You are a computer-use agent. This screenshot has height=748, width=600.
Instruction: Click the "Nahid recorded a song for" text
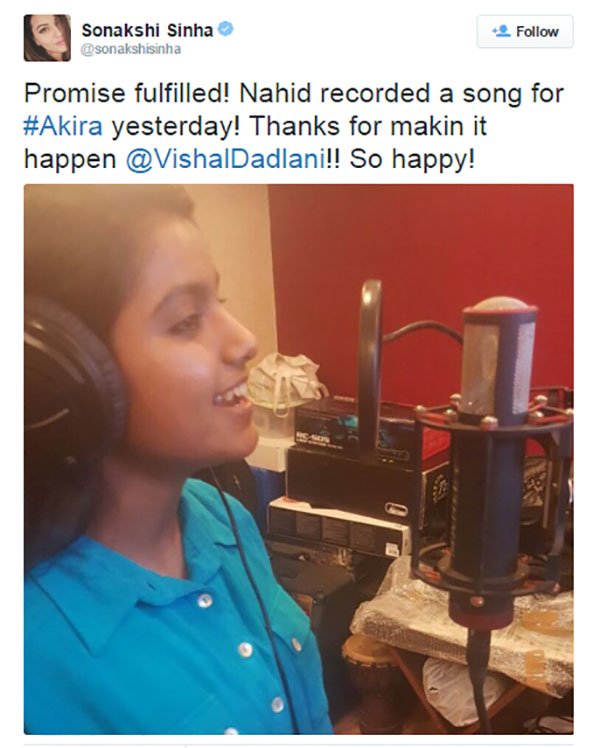click(x=402, y=94)
